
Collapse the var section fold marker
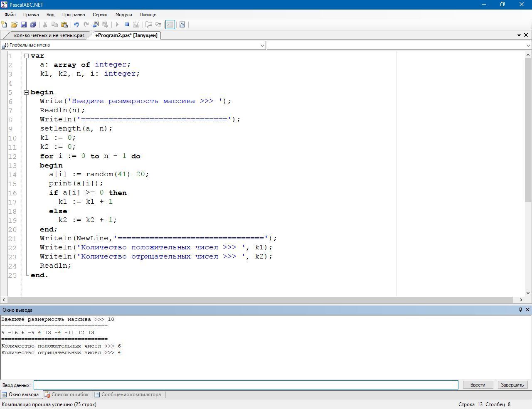[26, 56]
